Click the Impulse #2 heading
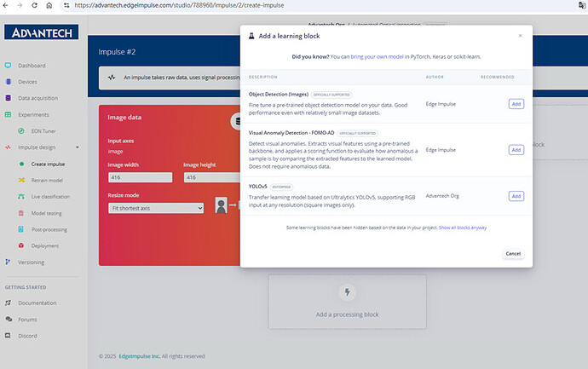Image resolution: width=588 pixels, height=369 pixels. pos(117,52)
